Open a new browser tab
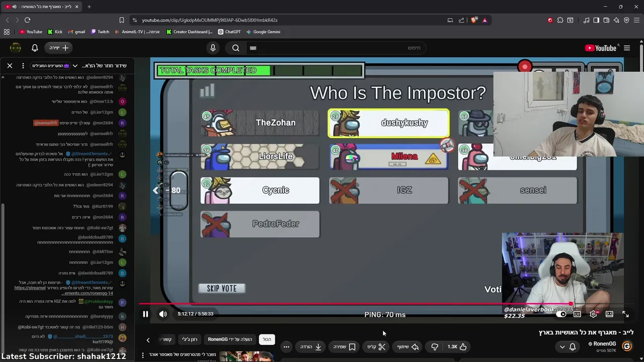Screen dimensions: 644x362 89,7
